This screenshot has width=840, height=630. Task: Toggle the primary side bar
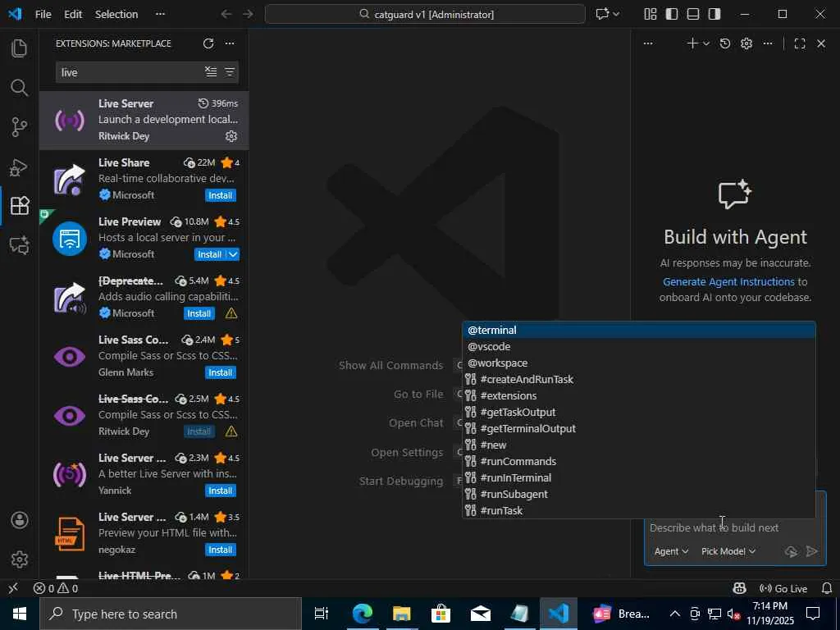coord(672,14)
